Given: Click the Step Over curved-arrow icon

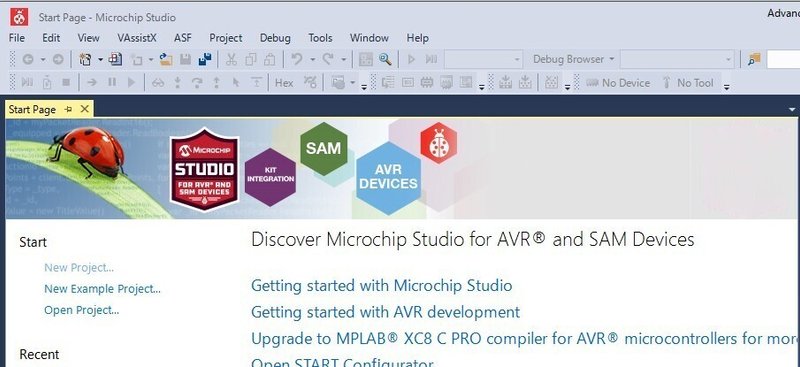Looking at the screenshot, I should pos(196,82).
